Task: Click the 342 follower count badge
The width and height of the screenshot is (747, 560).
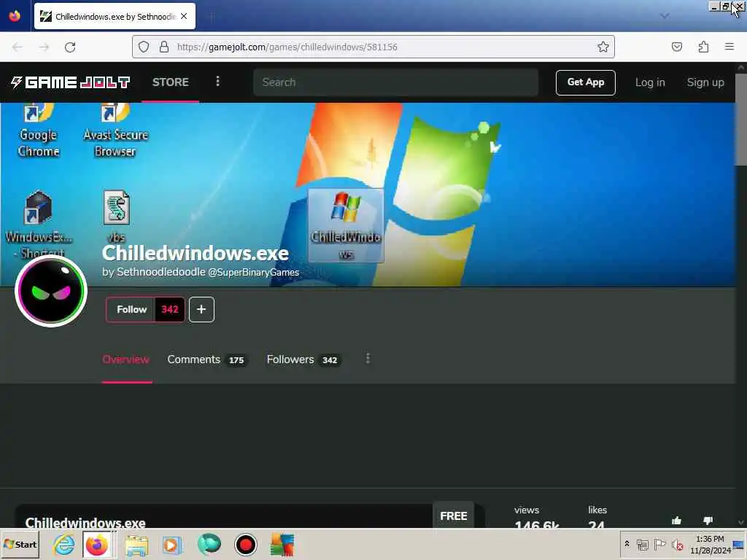Action: click(x=169, y=309)
